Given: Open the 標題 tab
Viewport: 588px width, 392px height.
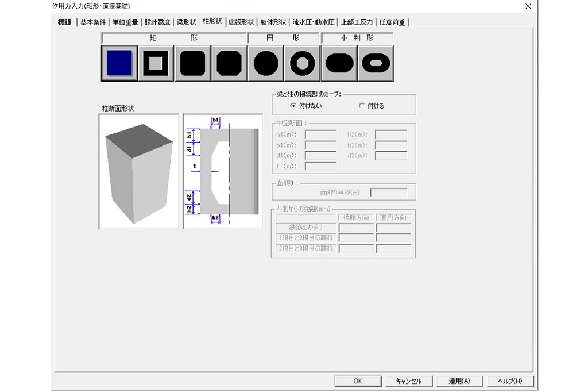Looking at the screenshot, I should click(64, 22).
